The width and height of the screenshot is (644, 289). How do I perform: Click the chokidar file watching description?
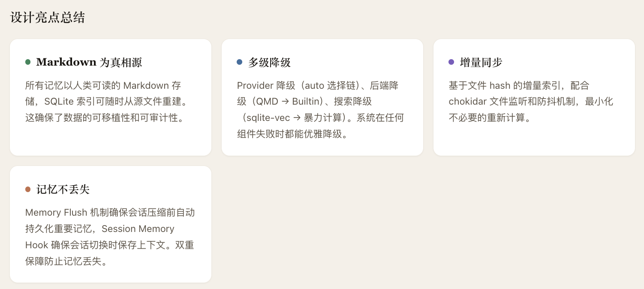click(531, 102)
